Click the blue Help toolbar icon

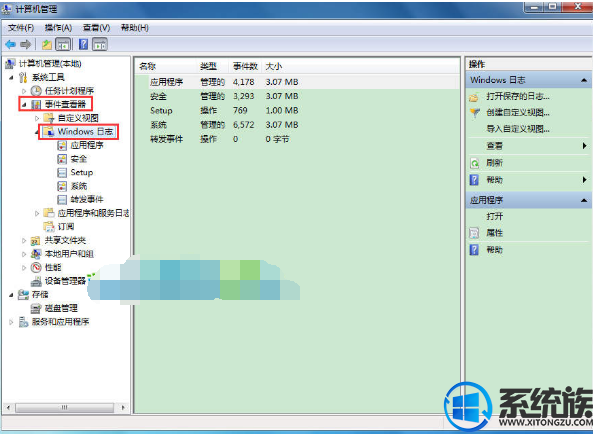coord(83,45)
